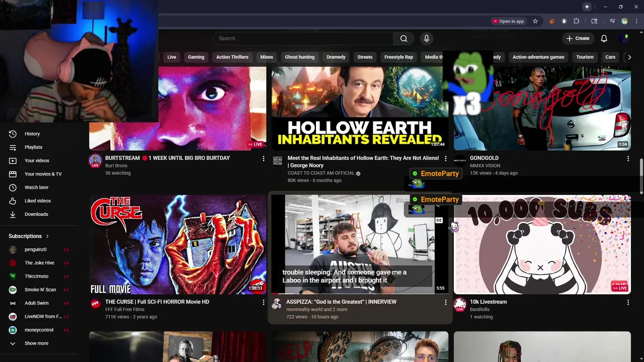The height and width of the screenshot is (362, 644).
Task: Select the Live filter chip
Action: [172, 57]
